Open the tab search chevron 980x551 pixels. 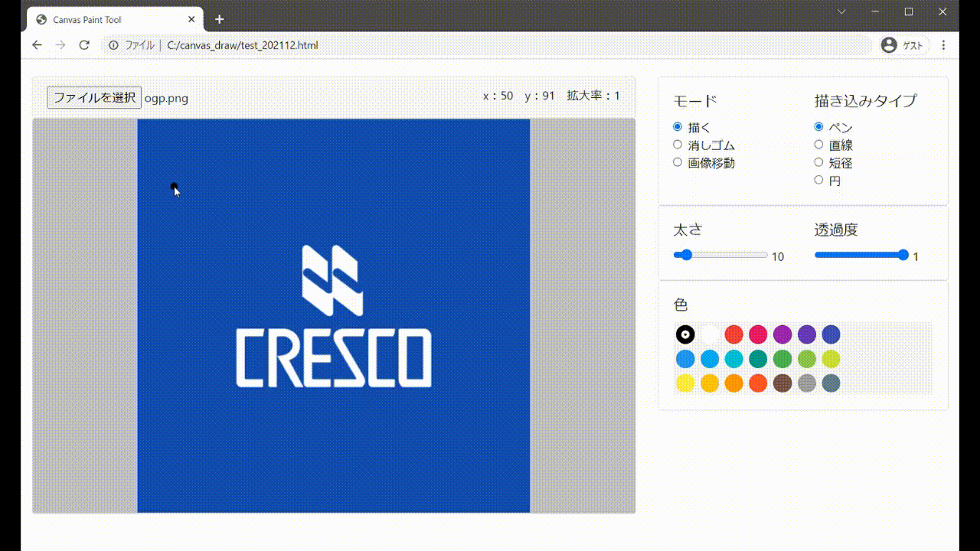[841, 11]
